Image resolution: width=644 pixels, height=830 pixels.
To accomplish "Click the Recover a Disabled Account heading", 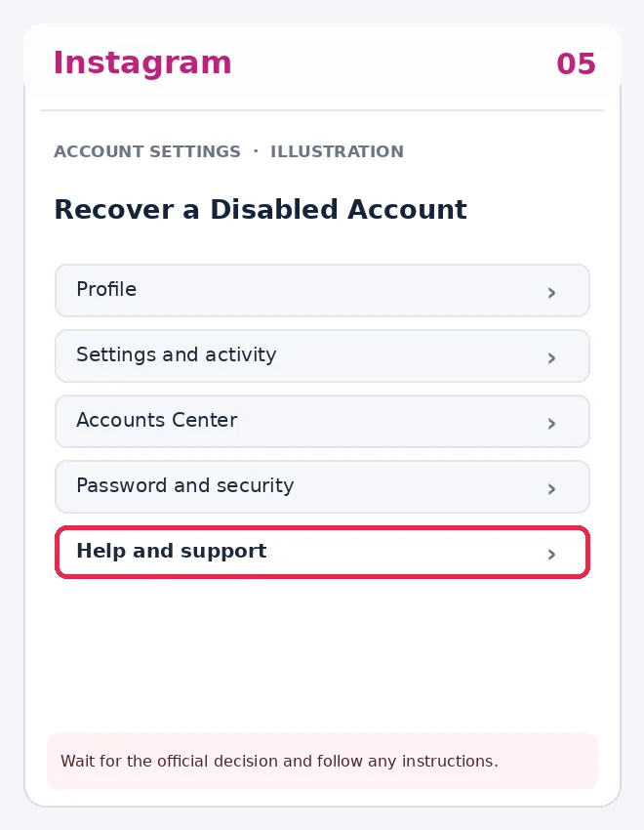I will (261, 209).
